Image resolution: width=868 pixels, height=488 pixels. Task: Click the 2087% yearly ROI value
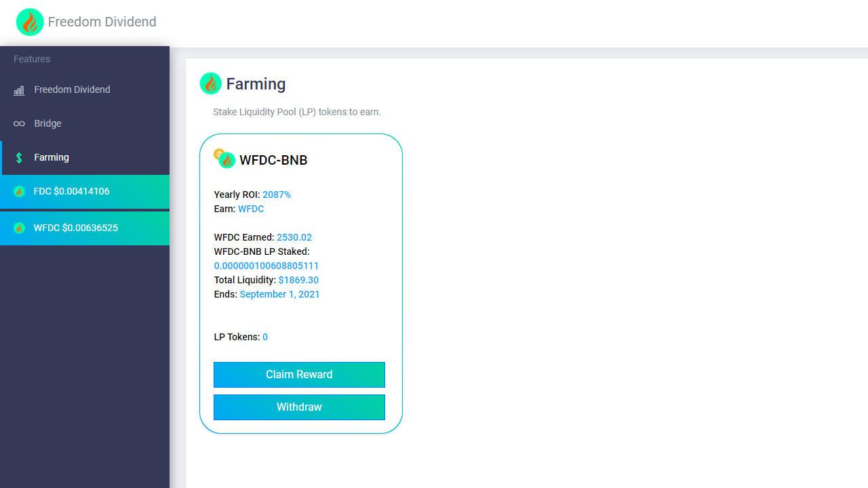277,195
